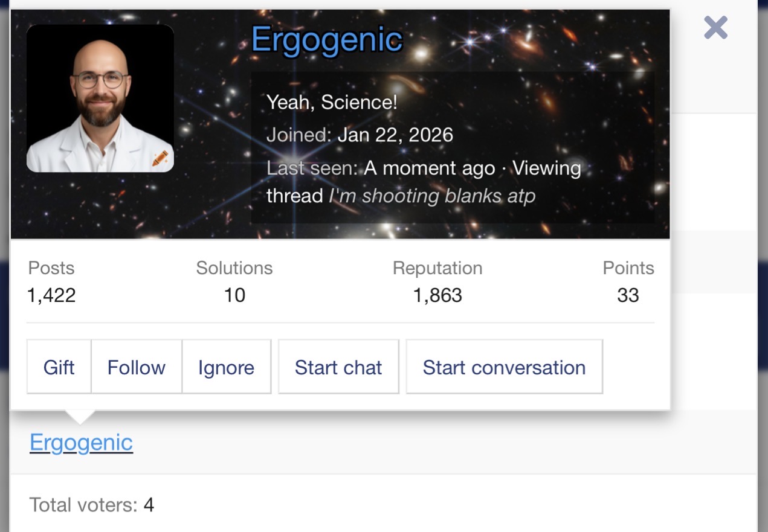Click the "Yeah, Science!" user title
Screen dimensions: 768x532
pos(332,102)
